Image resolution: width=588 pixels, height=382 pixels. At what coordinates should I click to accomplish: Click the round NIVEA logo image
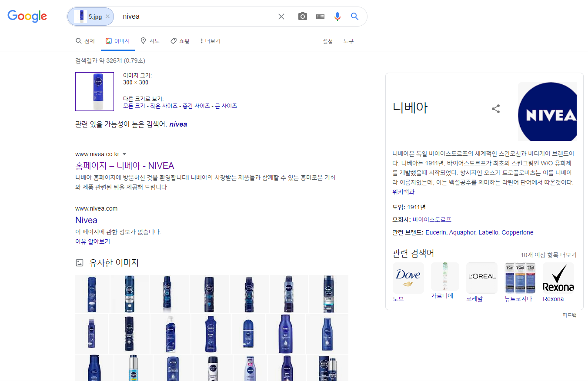[547, 111]
